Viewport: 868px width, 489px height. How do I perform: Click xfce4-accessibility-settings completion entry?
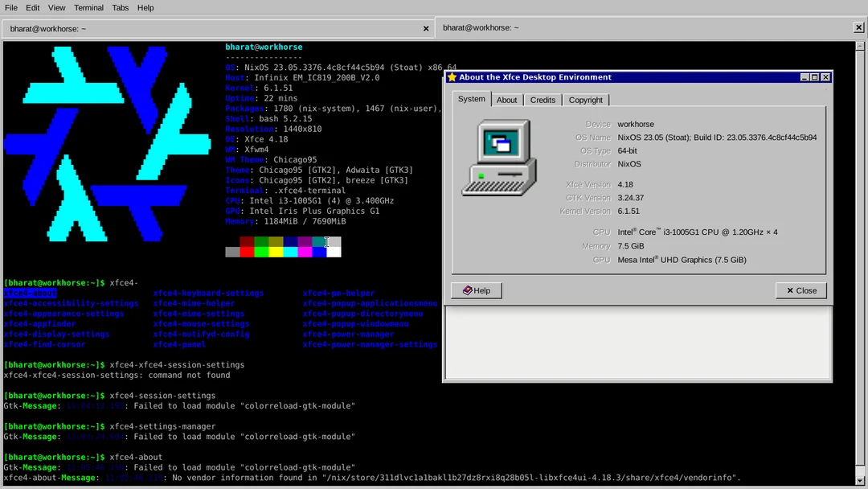click(71, 303)
